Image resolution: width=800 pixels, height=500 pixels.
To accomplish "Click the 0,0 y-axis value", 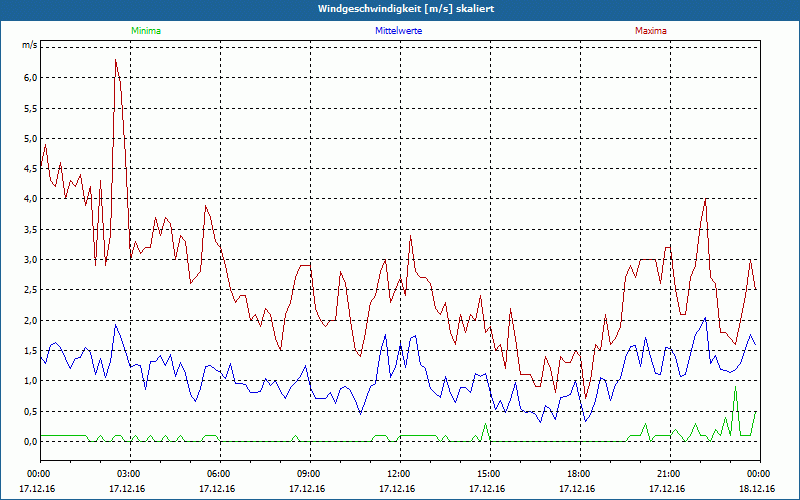I will point(31,442).
